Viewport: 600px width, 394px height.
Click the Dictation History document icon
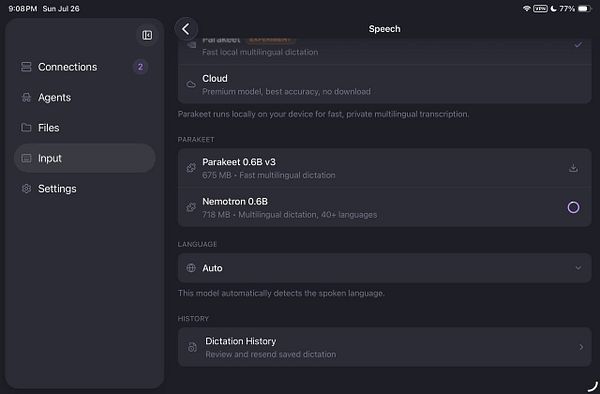(x=192, y=347)
